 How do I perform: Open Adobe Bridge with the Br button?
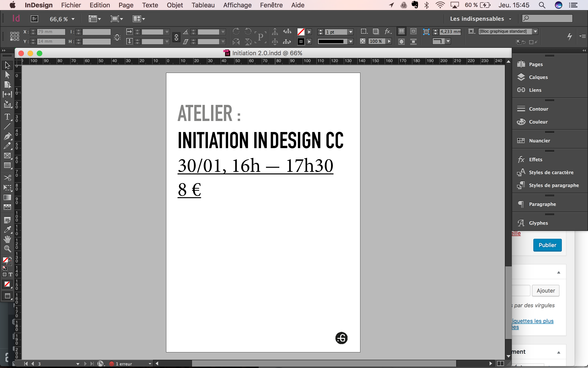(x=34, y=19)
